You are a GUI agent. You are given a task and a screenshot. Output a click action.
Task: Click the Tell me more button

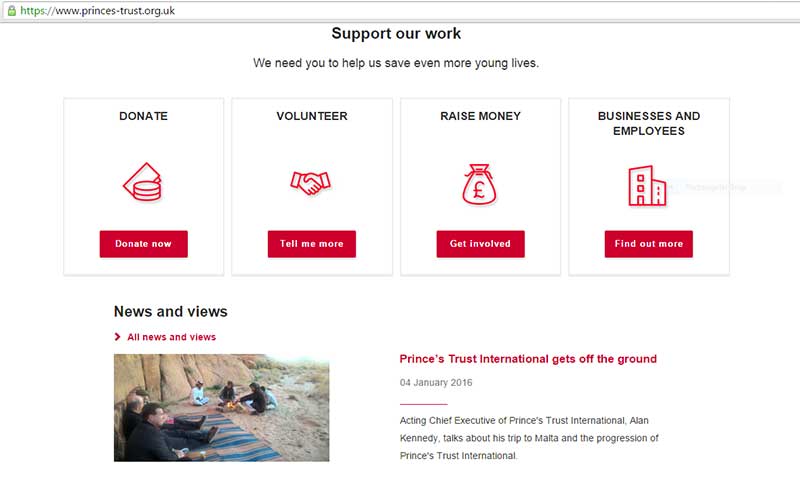(312, 244)
